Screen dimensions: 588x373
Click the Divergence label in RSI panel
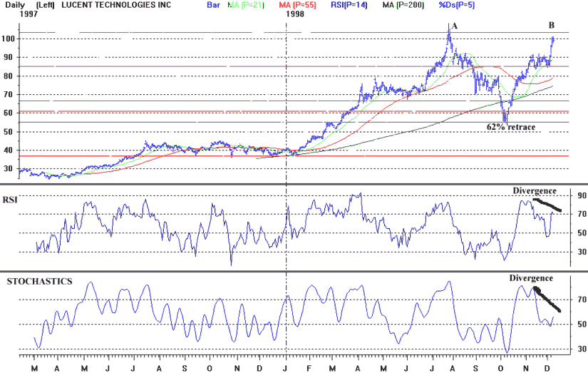pyautogui.click(x=535, y=191)
